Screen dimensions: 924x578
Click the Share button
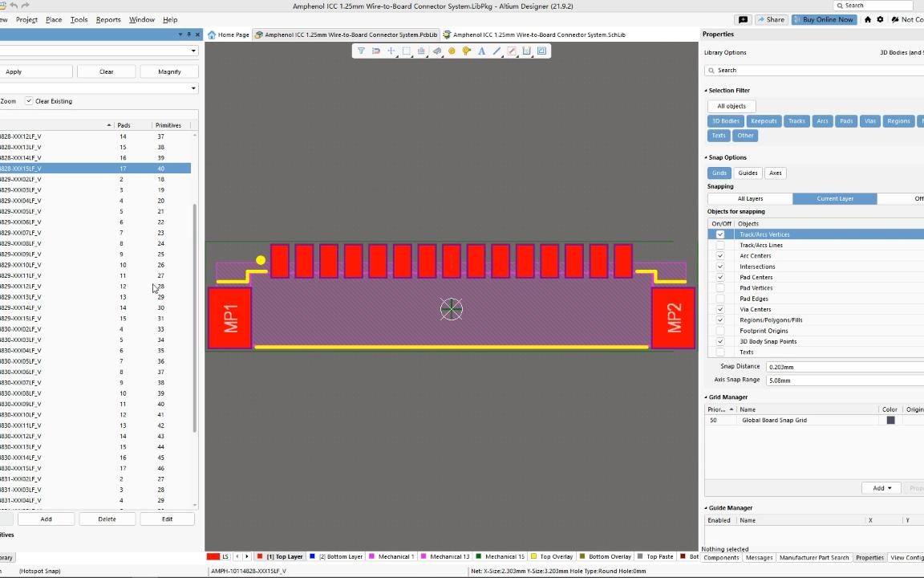771,19
